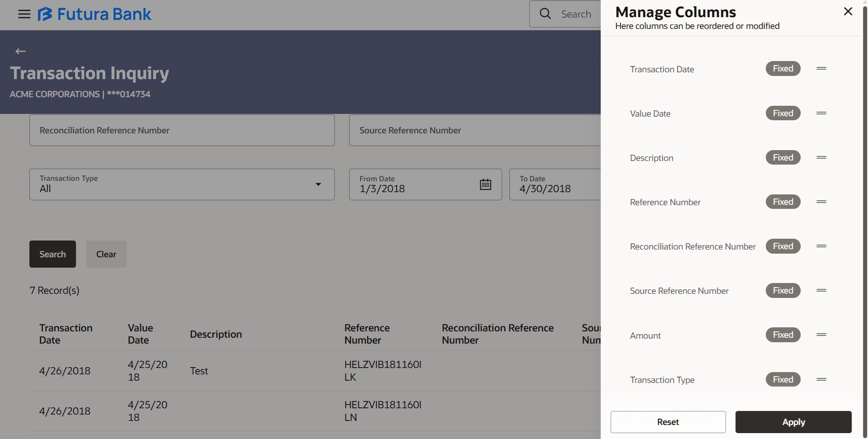868x439 pixels.
Task: Click the Description column label in panel
Action: pos(652,158)
